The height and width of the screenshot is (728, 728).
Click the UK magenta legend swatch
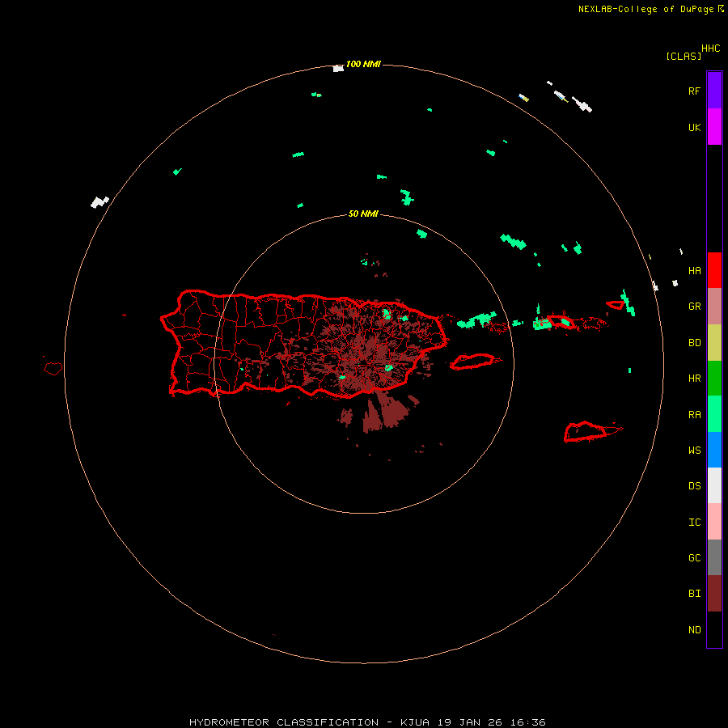pyautogui.click(x=714, y=127)
